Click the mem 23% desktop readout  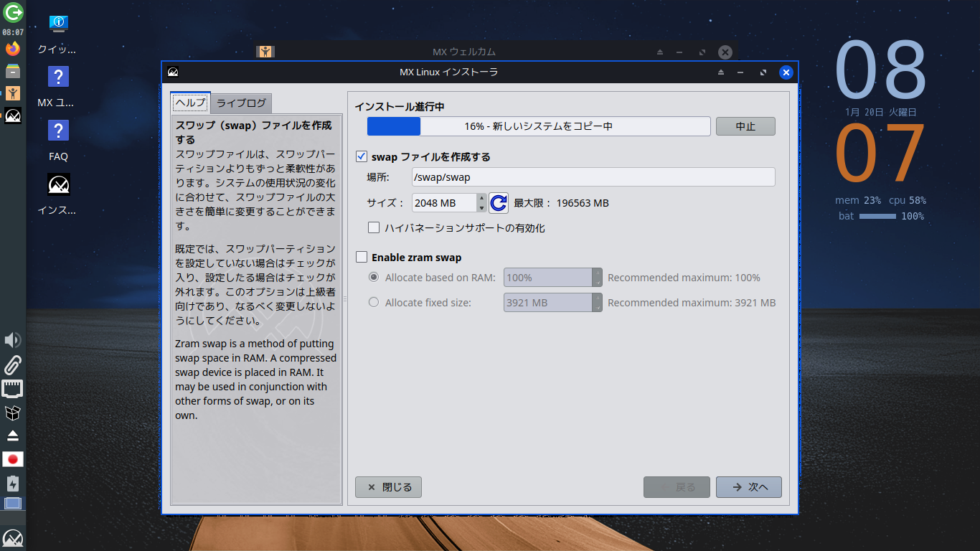[x=857, y=201]
